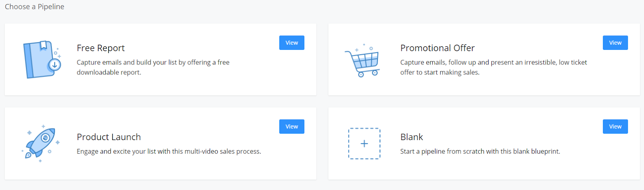View the Free Report pipeline

point(291,43)
